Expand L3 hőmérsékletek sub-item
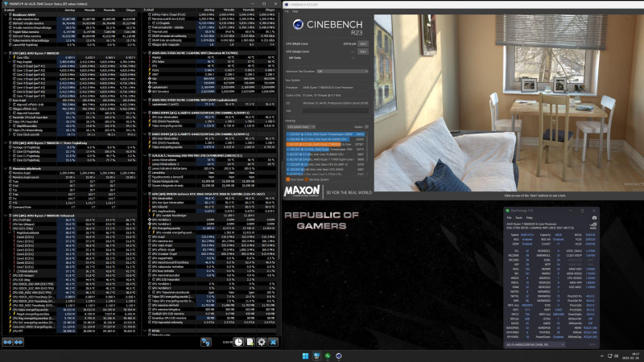 (10, 271)
